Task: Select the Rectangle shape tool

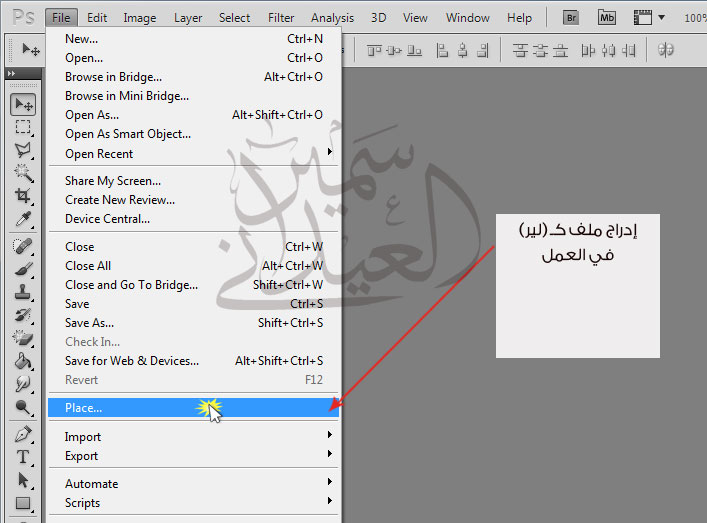Action: (x=23, y=503)
